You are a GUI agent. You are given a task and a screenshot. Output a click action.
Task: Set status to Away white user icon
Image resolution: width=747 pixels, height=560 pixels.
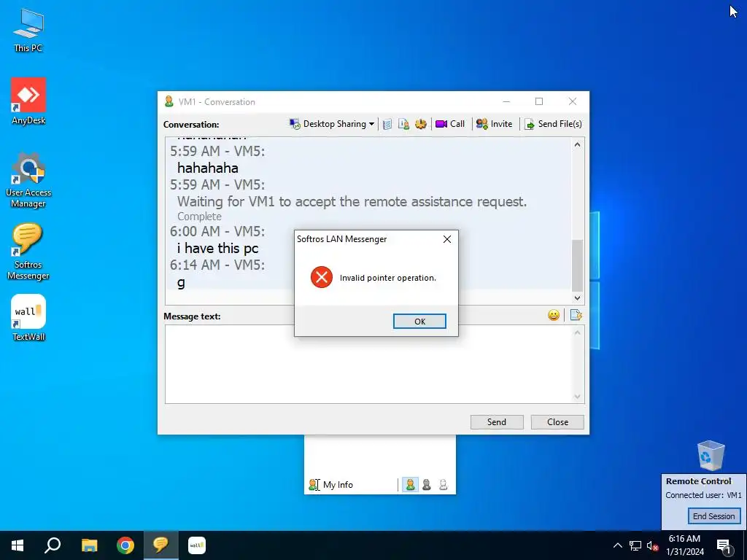tap(443, 485)
